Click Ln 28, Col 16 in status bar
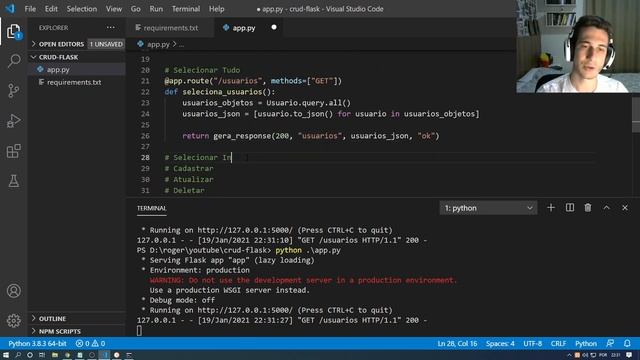The width and height of the screenshot is (640, 360). coord(457,343)
